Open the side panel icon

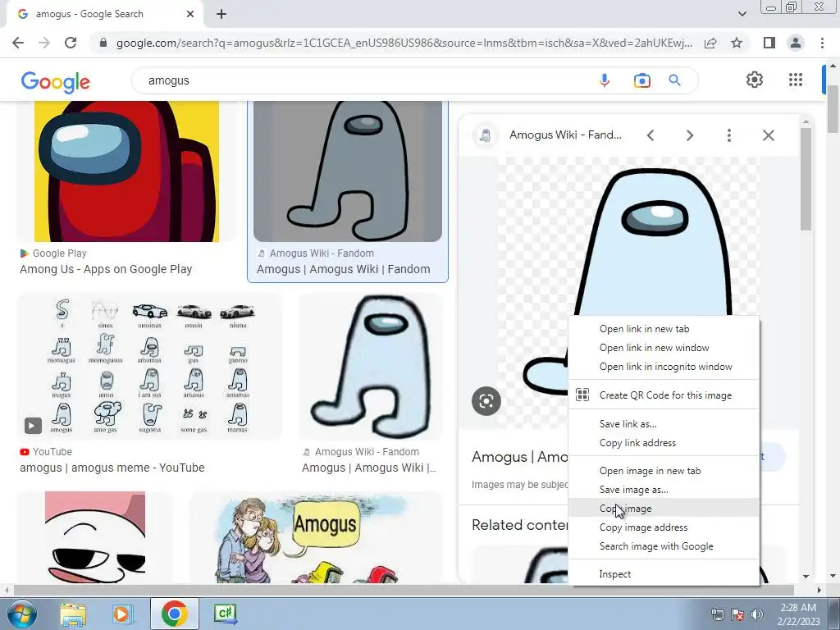[769, 43]
